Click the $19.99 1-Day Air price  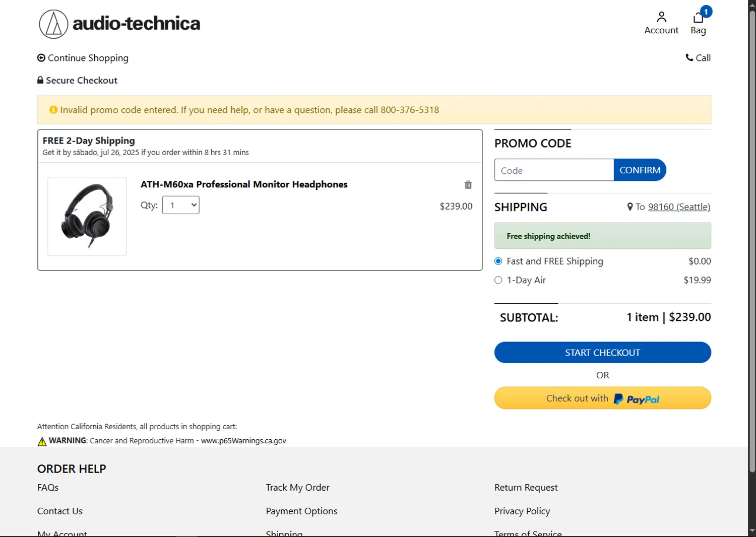(x=697, y=280)
